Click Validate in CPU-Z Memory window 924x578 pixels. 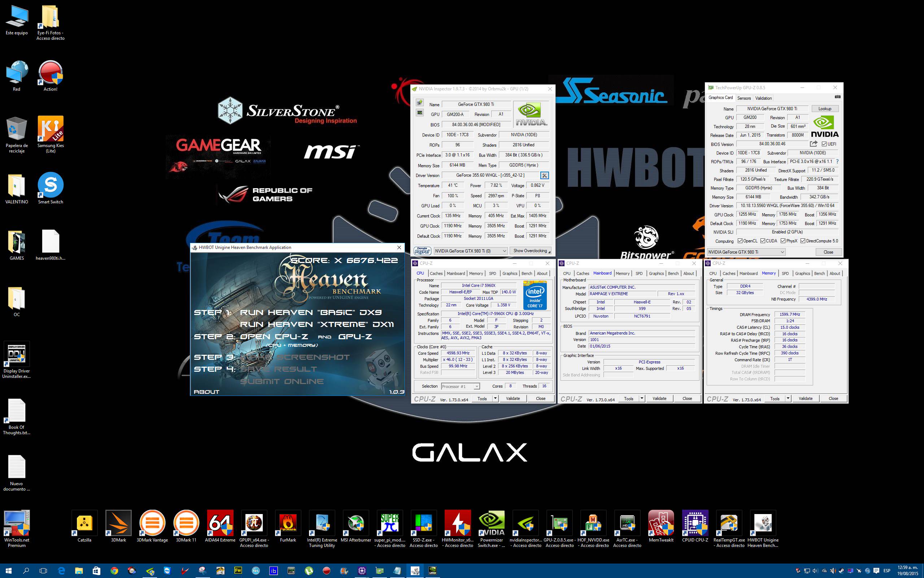(x=806, y=398)
